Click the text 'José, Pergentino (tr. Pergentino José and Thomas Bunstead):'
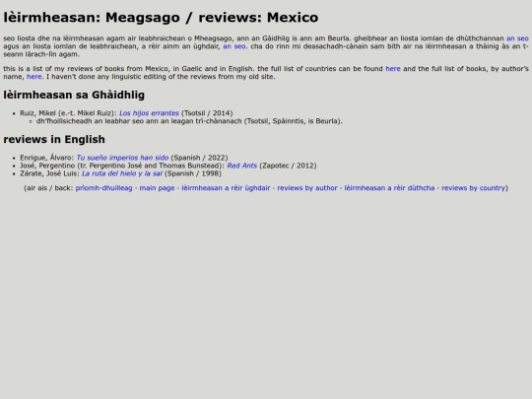This screenshot has width=532, height=399. click(x=122, y=166)
